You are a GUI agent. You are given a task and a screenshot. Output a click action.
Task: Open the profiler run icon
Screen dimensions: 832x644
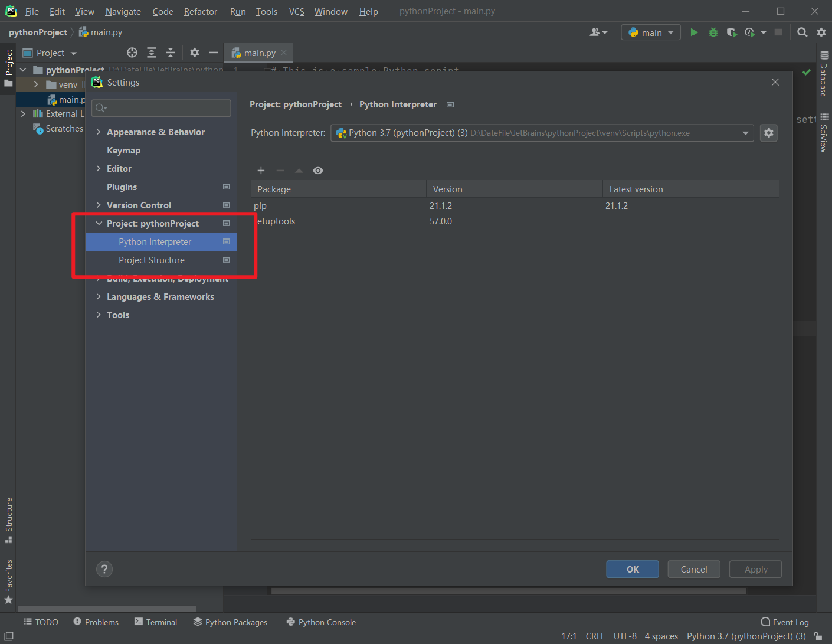point(750,32)
